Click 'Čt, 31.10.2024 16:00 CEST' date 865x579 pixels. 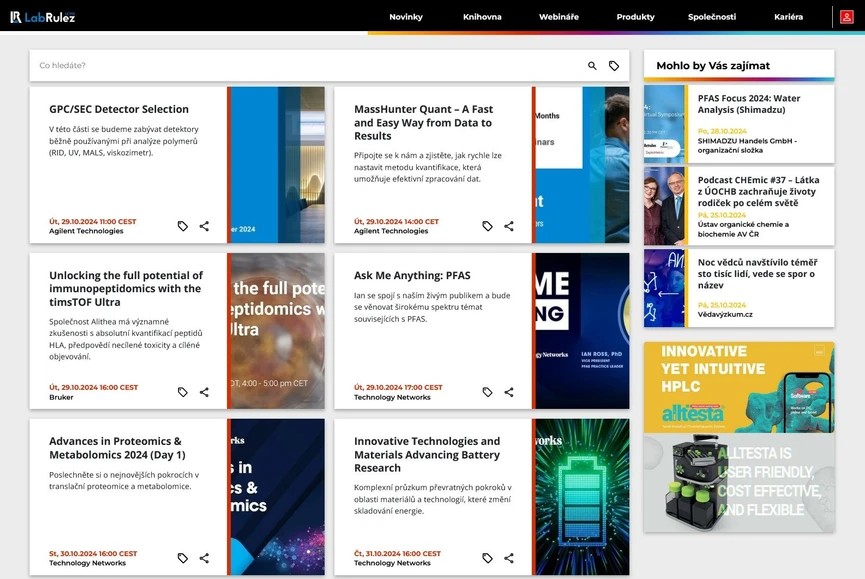(397, 554)
